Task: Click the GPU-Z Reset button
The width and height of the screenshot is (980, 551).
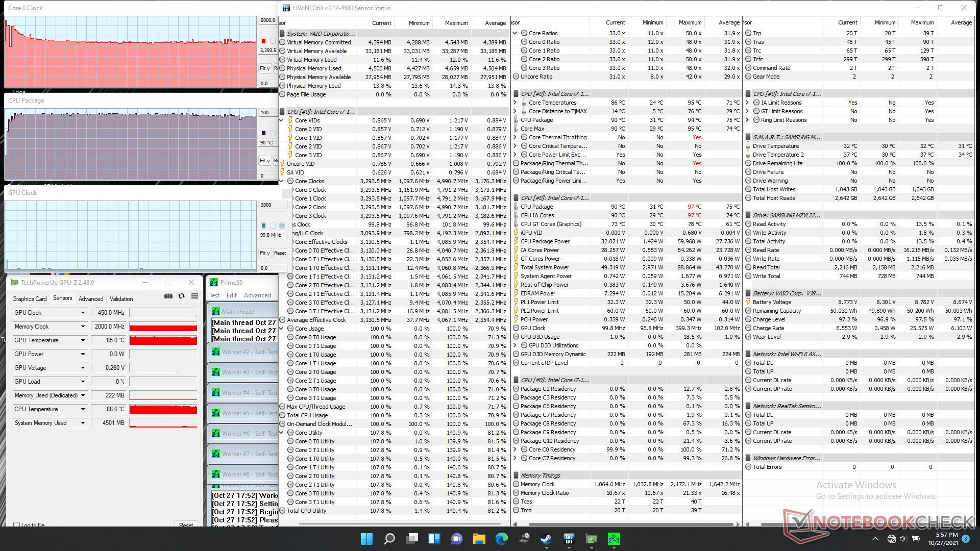Action: [186, 524]
